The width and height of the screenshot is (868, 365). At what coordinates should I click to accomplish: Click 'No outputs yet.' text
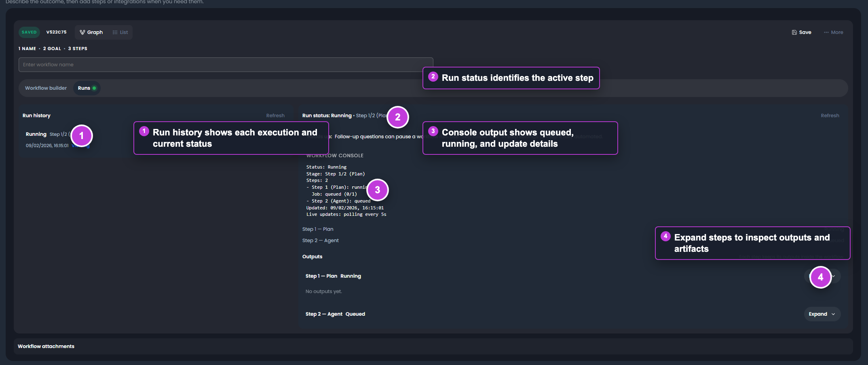point(324,291)
